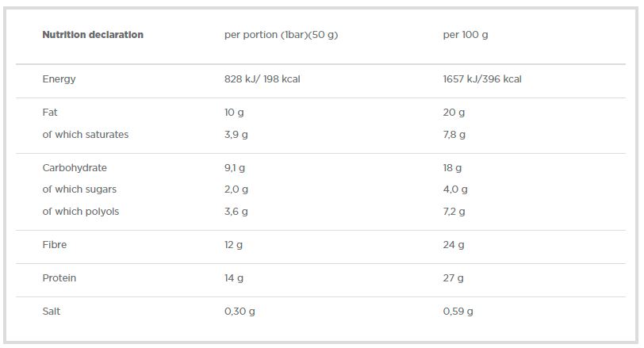Select the 828 kJ/ 198 kcal value
The height and width of the screenshot is (348, 644).
point(262,79)
